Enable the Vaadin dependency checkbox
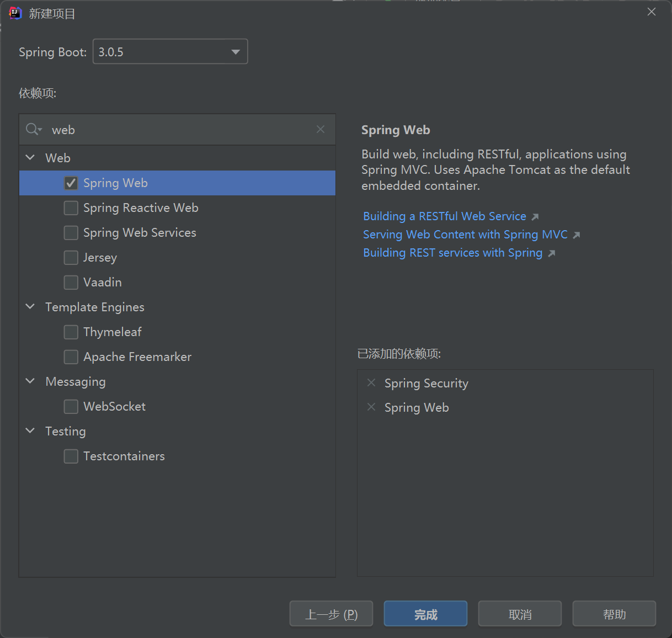The width and height of the screenshot is (672, 638). click(71, 282)
